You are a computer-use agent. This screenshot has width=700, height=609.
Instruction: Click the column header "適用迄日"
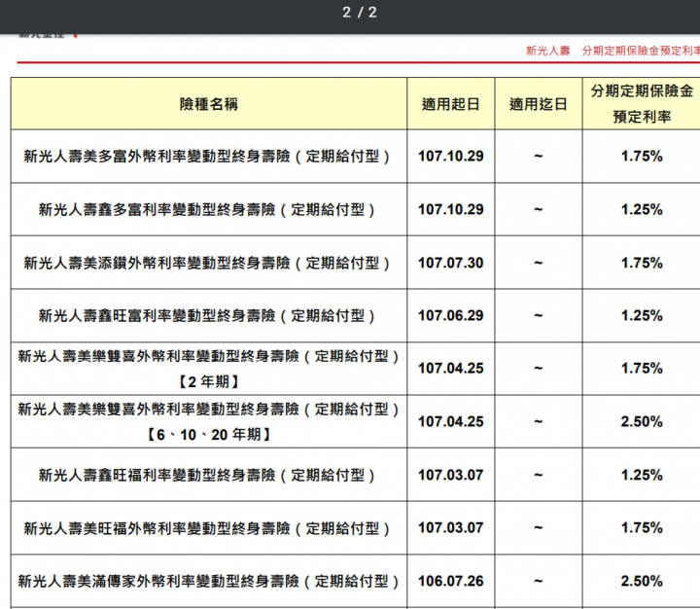[538, 104]
